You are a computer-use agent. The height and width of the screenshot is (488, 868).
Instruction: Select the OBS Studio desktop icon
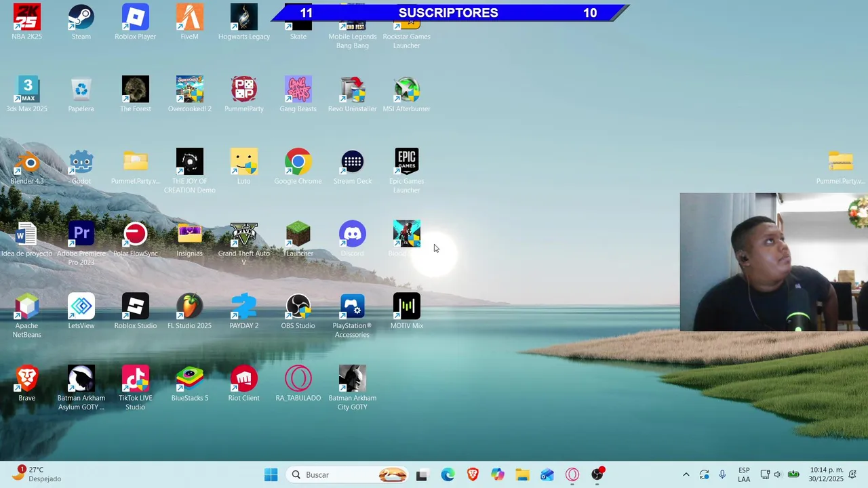tap(298, 307)
